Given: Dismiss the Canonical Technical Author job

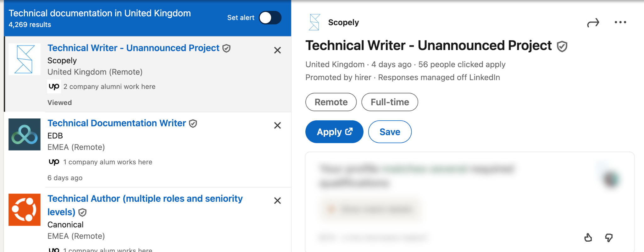Looking at the screenshot, I should [277, 200].
